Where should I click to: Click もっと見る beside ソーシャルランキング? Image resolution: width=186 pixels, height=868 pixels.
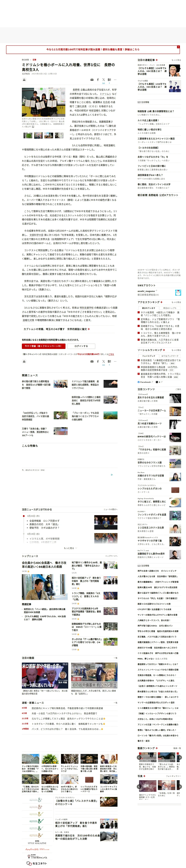point(176,350)
